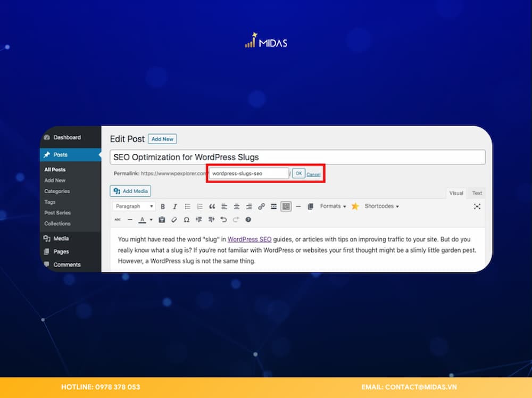Switch to the Visual editor tab
This screenshot has width=532, height=398.
456,193
